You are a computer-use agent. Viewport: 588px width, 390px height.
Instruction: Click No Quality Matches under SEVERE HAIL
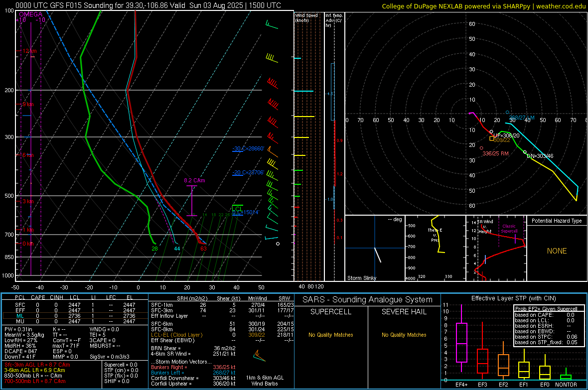click(404, 335)
